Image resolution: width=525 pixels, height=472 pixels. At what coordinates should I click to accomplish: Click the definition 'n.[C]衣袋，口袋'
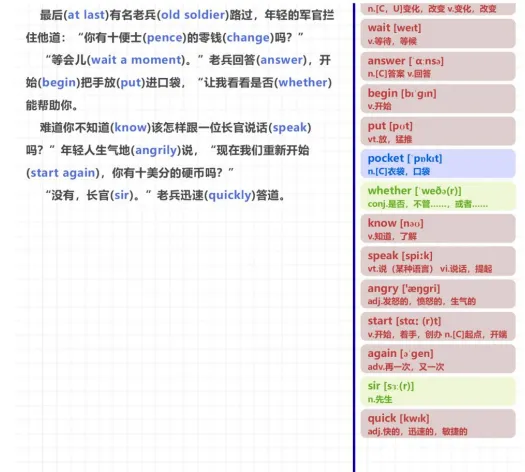tap(399, 172)
